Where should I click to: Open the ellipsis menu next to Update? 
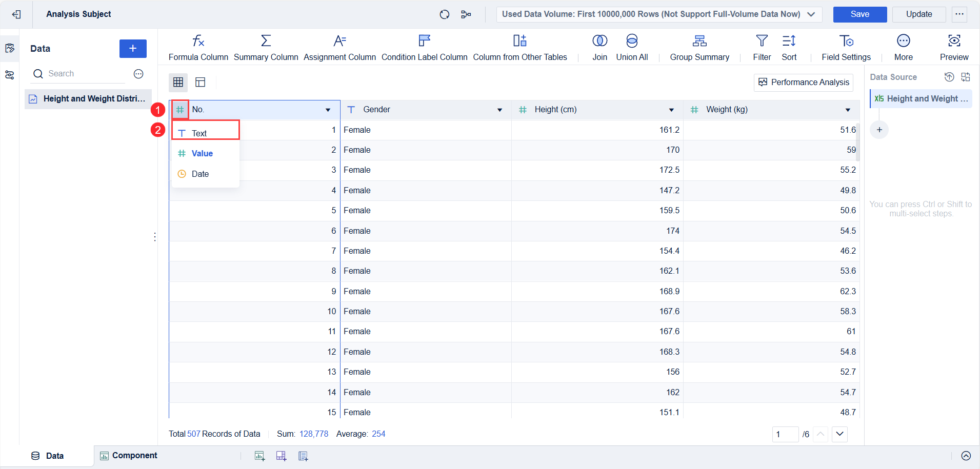click(959, 14)
